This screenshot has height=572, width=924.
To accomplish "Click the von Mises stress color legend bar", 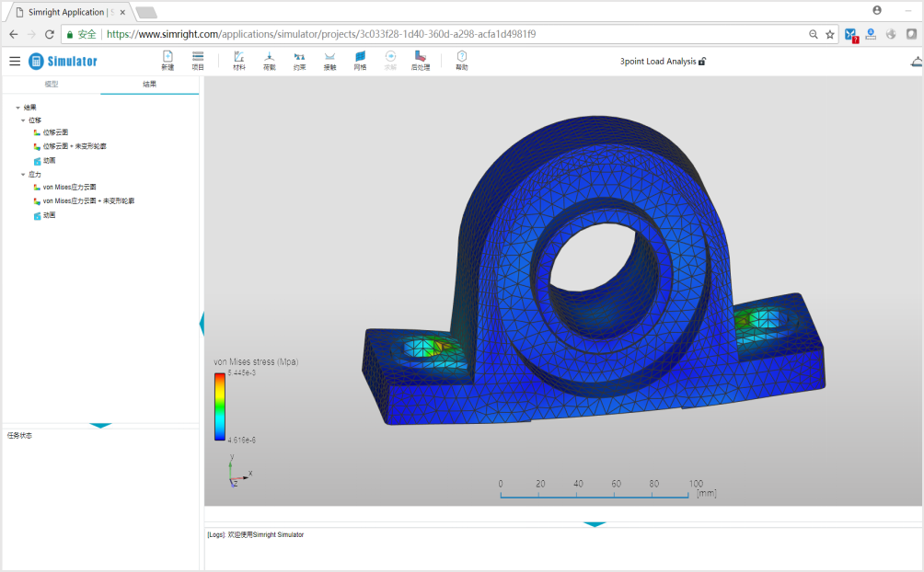I will [x=219, y=406].
